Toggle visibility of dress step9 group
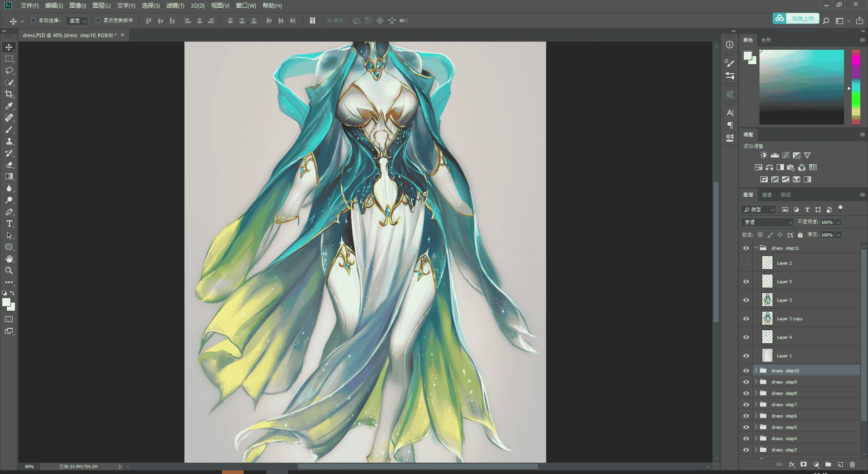The width and height of the screenshot is (868, 474). pyautogui.click(x=746, y=382)
